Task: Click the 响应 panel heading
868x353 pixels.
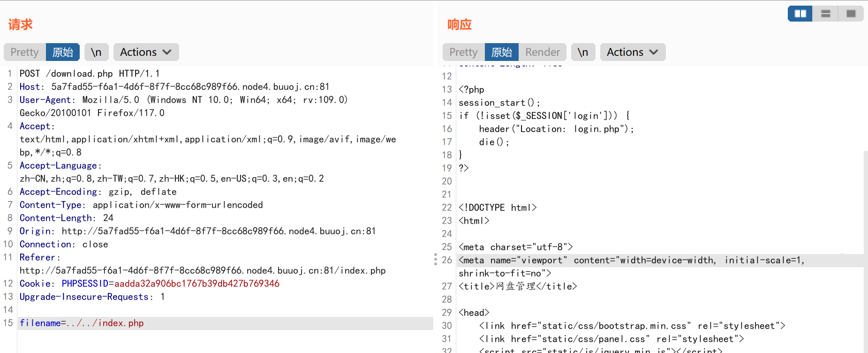Action: [x=460, y=24]
